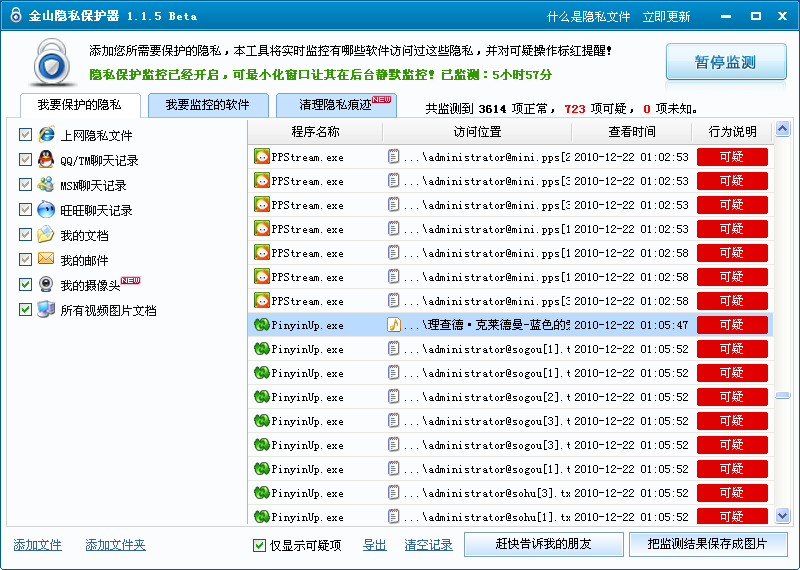Toggle the 旺旺聊天记录 checkbox
This screenshot has width=800, height=570.
click(25, 210)
